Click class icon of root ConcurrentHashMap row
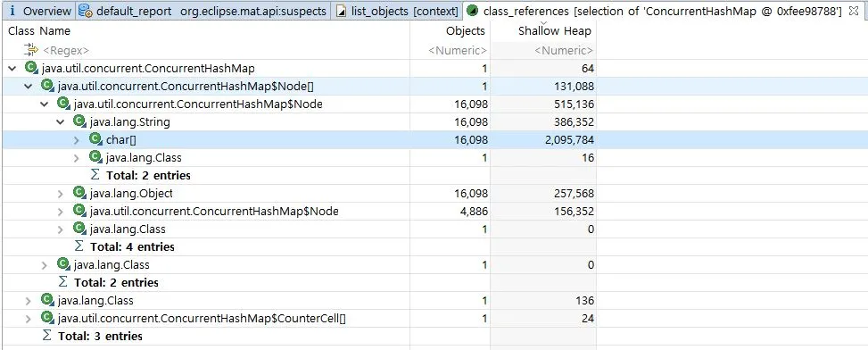 click(x=31, y=68)
